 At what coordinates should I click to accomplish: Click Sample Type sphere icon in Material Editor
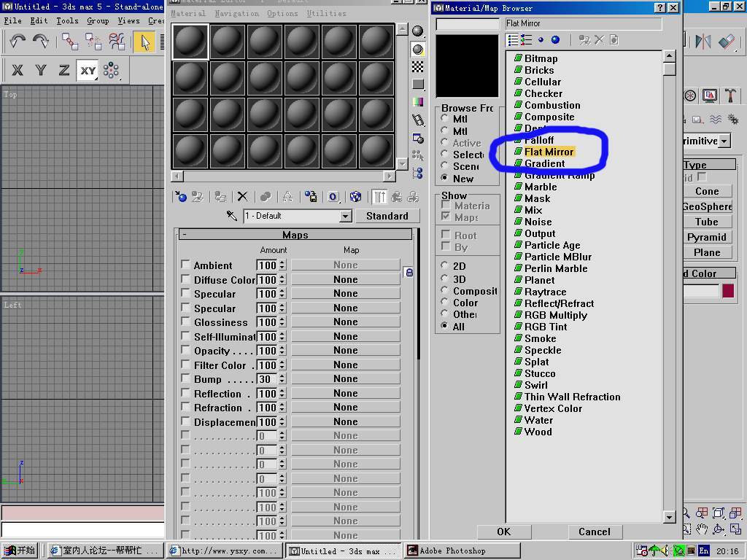418,31
